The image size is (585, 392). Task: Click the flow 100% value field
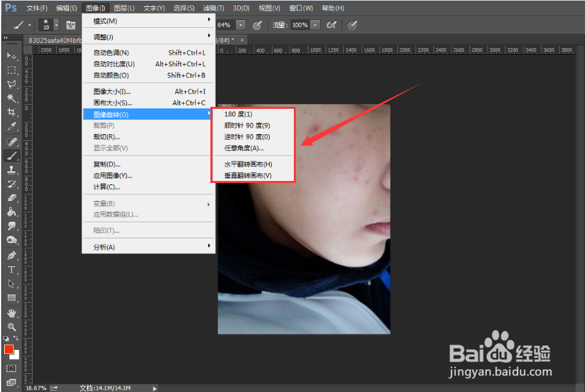[x=301, y=25]
